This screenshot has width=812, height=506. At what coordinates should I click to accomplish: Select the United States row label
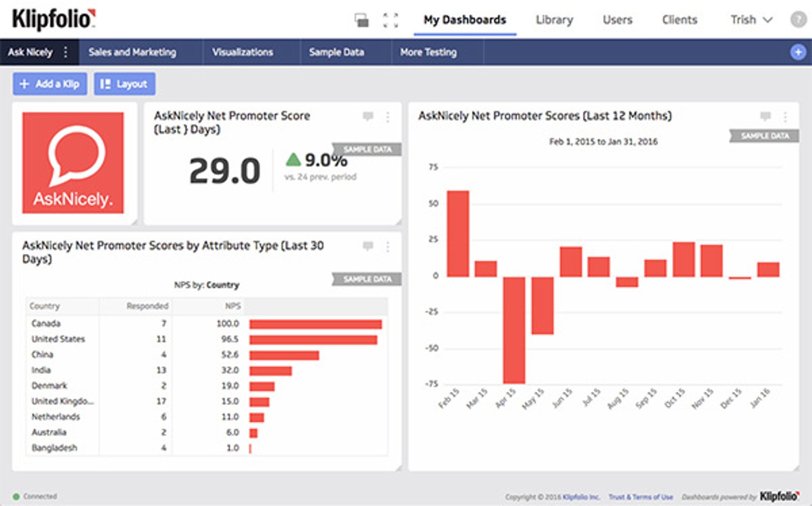(x=58, y=339)
